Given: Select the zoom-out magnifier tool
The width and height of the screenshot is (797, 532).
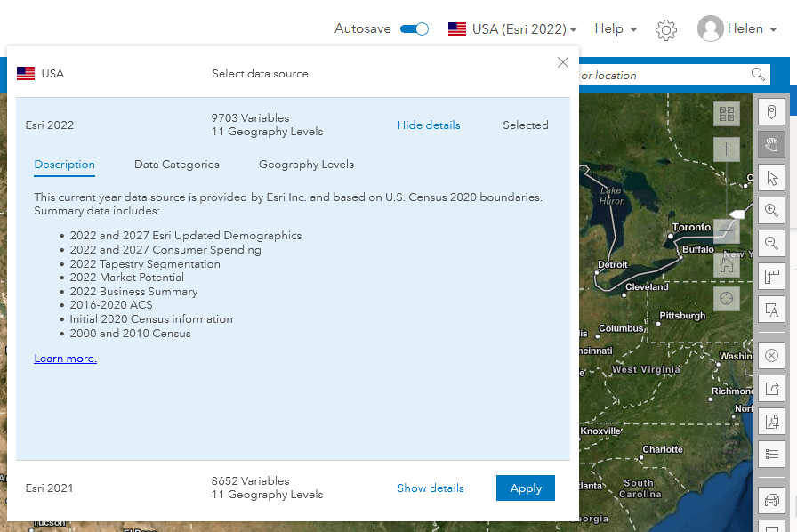Looking at the screenshot, I should 772,243.
